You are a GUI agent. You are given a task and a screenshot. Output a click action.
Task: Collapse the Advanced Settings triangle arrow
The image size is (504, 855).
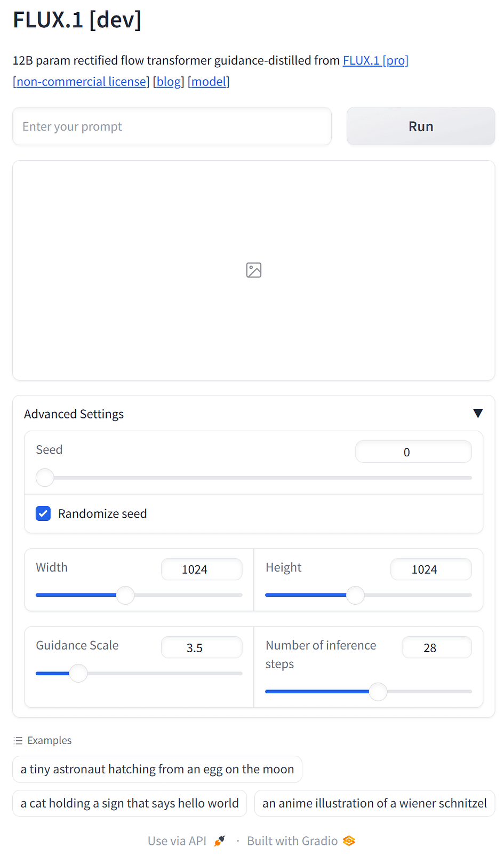click(478, 413)
